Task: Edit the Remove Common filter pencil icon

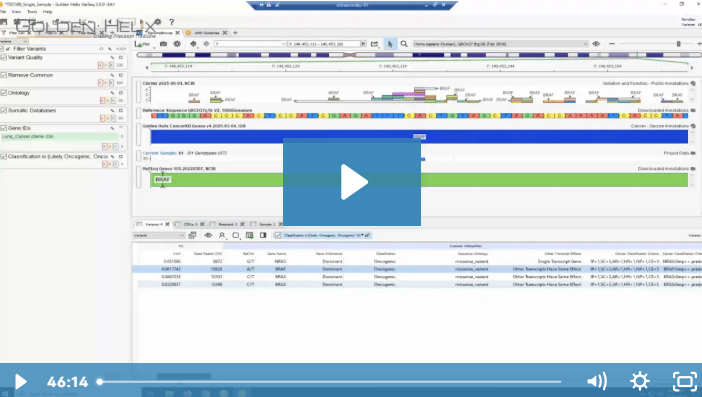Action: (x=112, y=75)
